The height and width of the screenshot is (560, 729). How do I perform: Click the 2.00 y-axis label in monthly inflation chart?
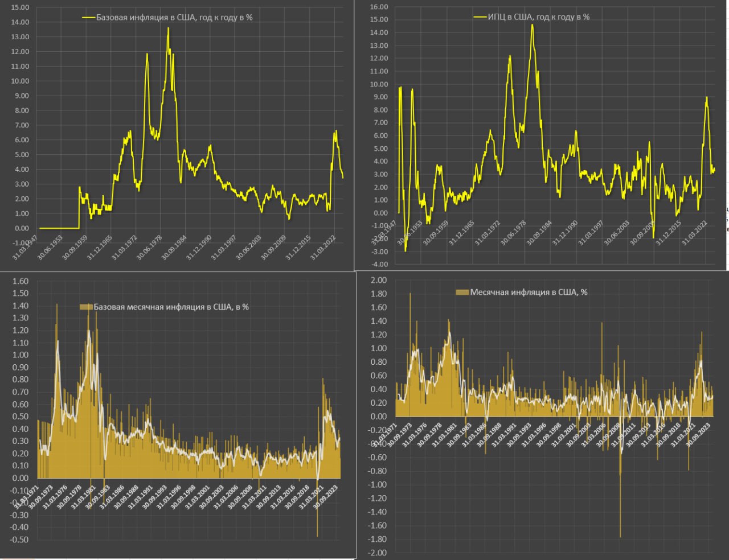378,280
